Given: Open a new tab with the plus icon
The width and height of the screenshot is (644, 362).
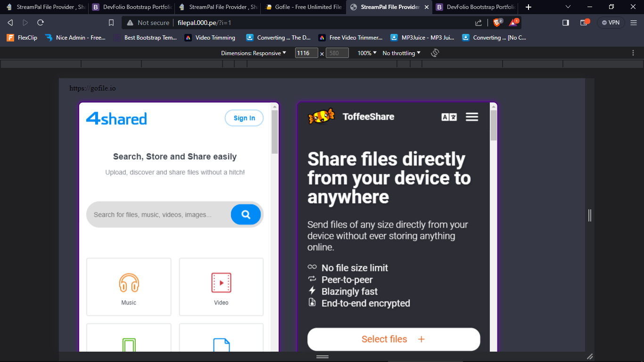Looking at the screenshot, I should point(528,7).
